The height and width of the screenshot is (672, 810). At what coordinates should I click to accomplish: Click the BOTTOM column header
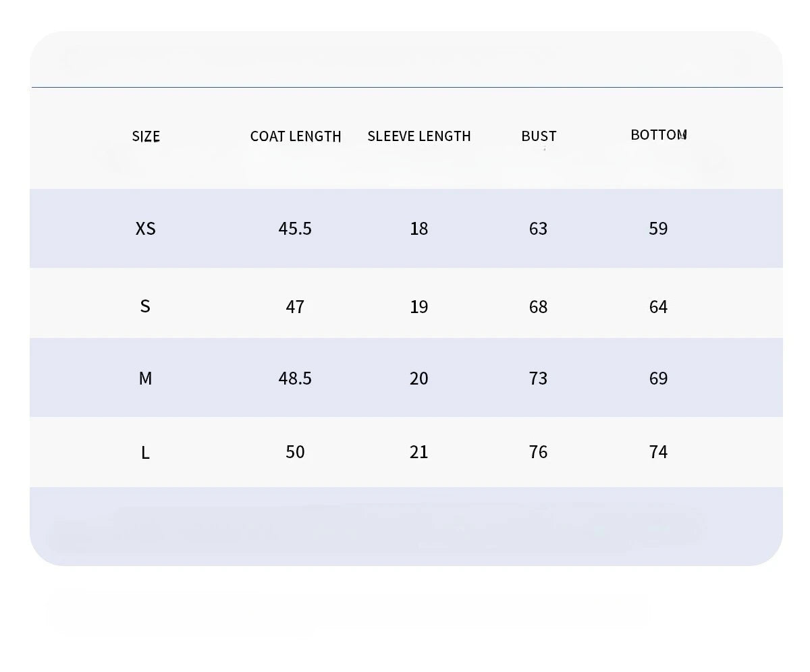tap(659, 135)
